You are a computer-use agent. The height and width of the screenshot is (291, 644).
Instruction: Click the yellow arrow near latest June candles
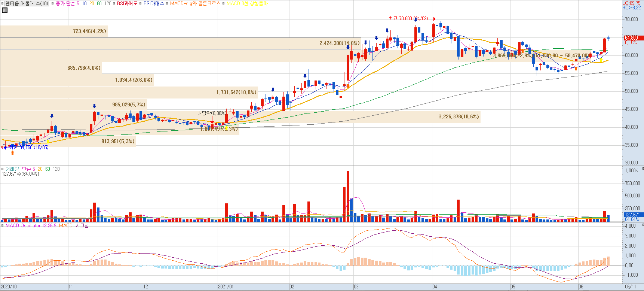coord(601,60)
